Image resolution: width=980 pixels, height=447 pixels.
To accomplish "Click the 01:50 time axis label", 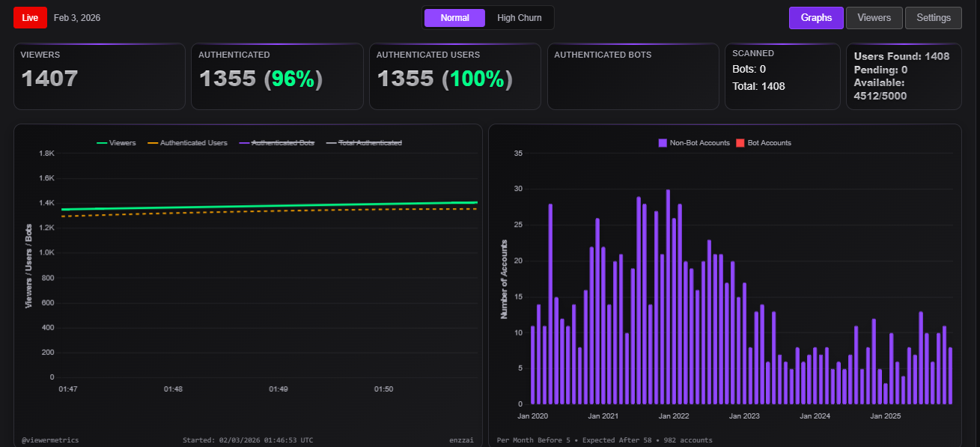I will [x=384, y=389].
